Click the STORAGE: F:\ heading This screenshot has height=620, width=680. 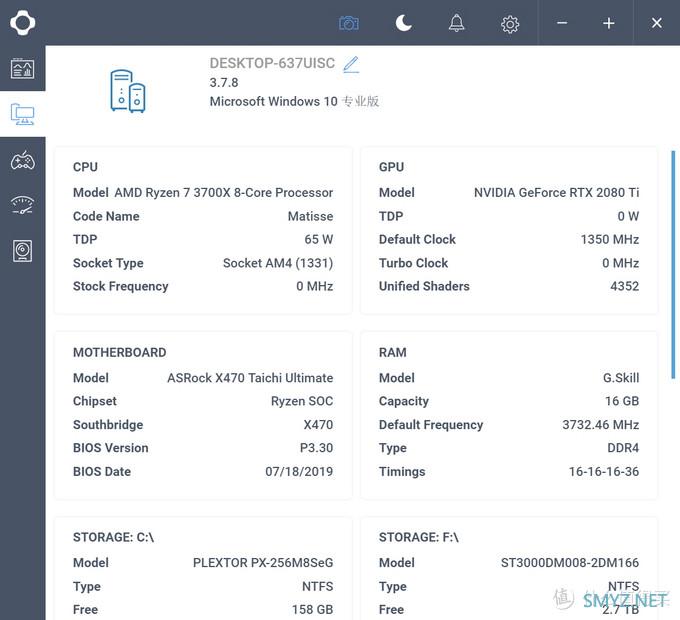click(418, 538)
